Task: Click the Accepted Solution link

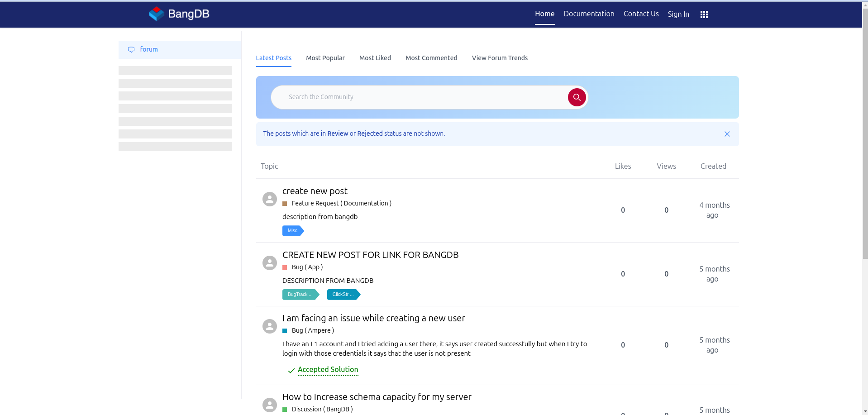Action: coord(328,370)
